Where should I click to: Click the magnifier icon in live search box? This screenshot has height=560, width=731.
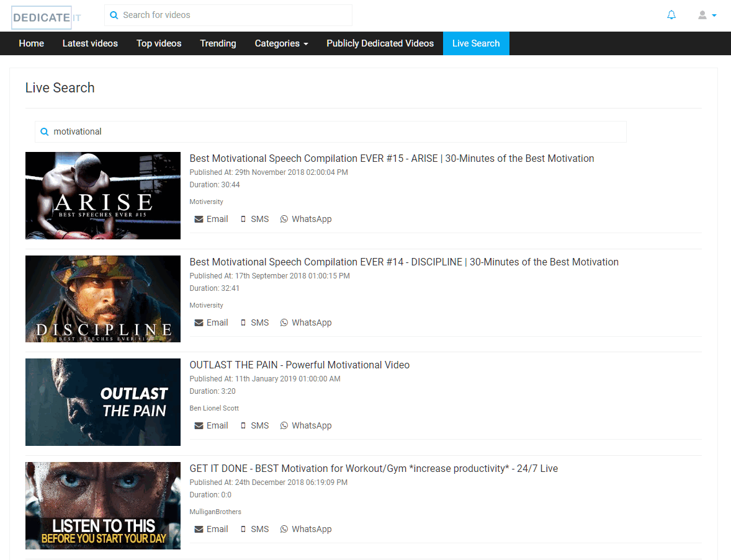44,132
